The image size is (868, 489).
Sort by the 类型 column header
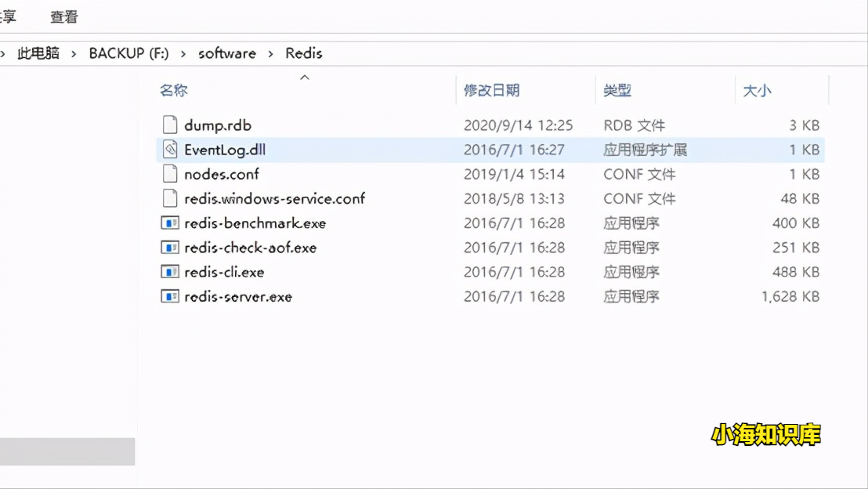pos(617,90)
